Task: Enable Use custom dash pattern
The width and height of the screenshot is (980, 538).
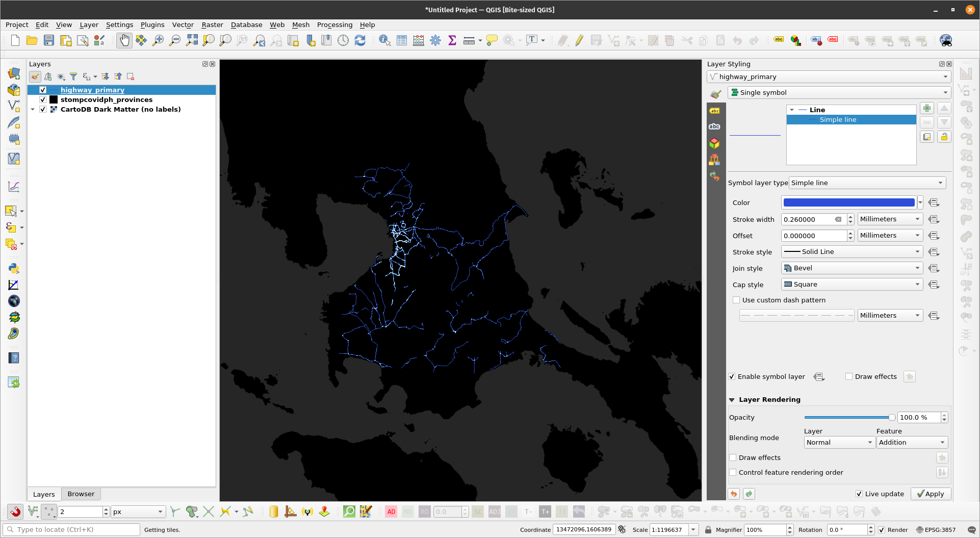Action: (736, 300)
